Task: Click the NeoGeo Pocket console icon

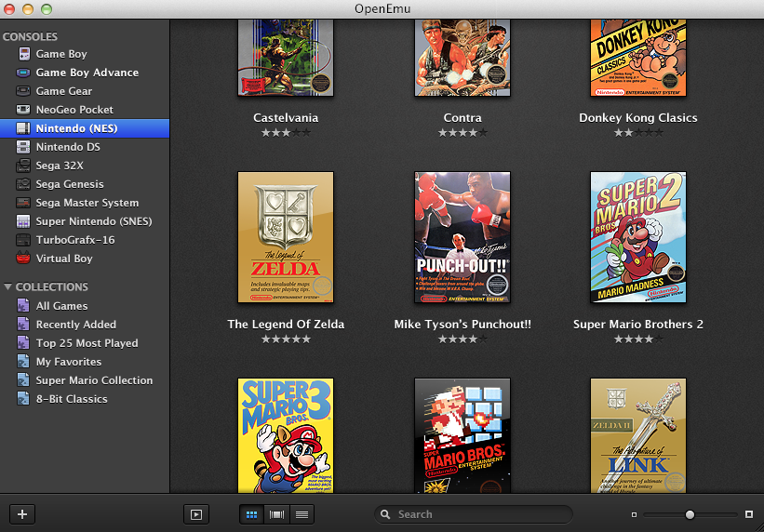Action: 23,110
